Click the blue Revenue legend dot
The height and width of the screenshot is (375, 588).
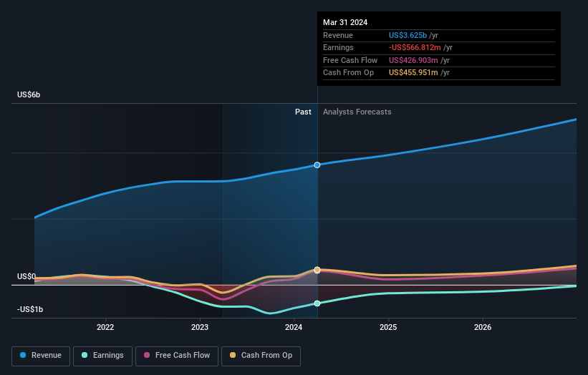pyautogui.click(x=23, y=355)
